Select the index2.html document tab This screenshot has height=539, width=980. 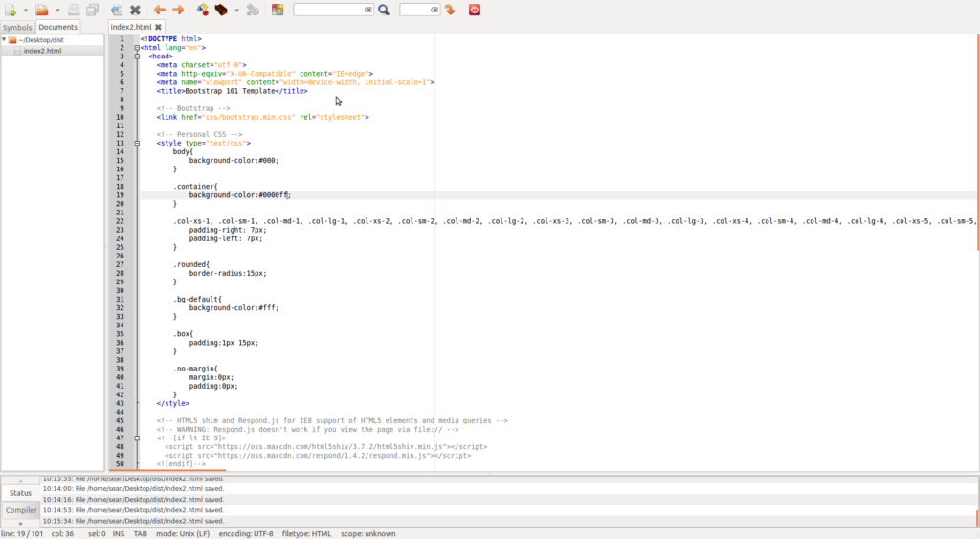click(x=131, y=27)
